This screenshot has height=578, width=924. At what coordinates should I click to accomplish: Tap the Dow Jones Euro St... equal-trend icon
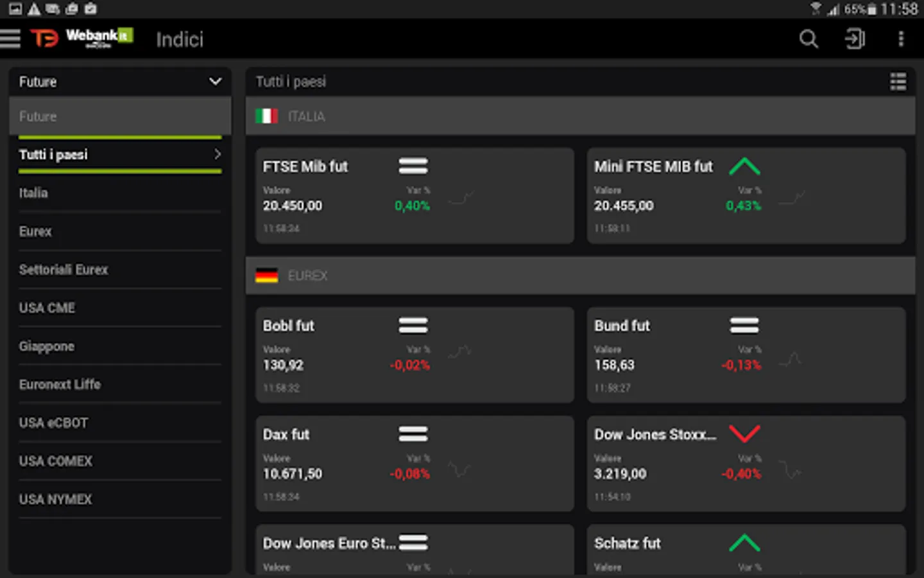[x=413, y=543]
